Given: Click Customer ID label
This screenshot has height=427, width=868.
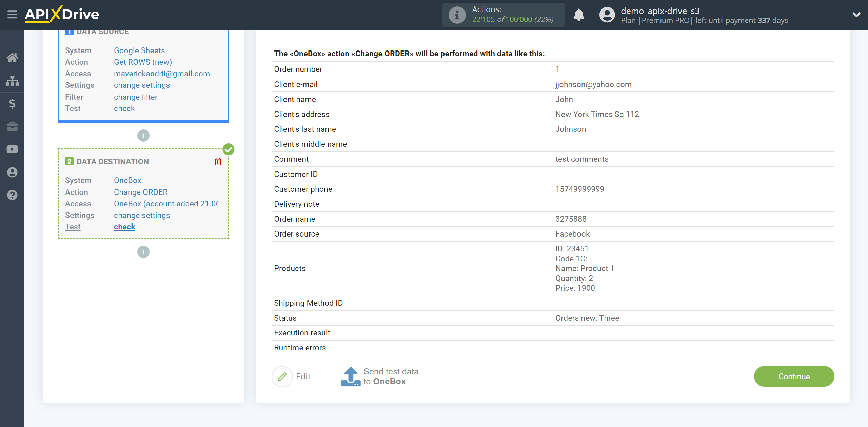Looking at the screenshot, I should pyautogui.click(x=296, y=174).
